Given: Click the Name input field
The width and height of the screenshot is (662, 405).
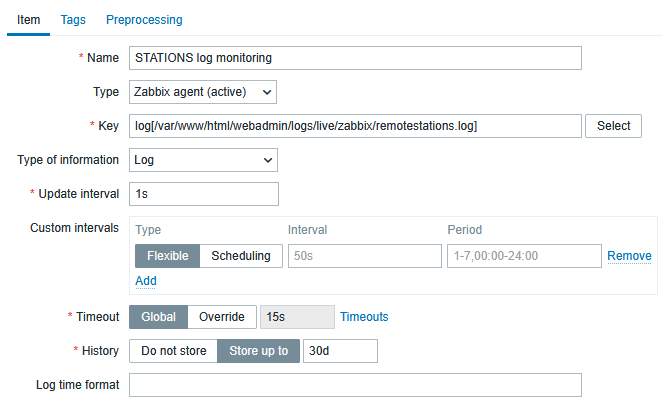Looking at the screenshot, I should click(x=355, y=58).
